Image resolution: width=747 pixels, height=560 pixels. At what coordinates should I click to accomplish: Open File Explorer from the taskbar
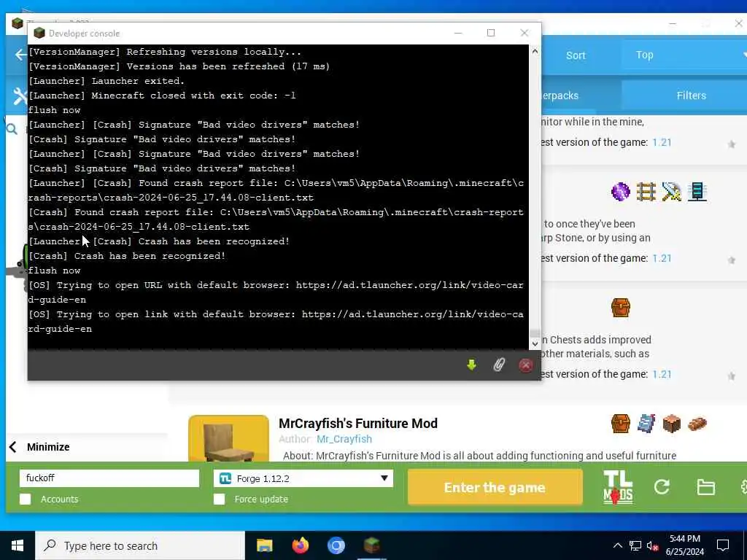tap(264, 545)
